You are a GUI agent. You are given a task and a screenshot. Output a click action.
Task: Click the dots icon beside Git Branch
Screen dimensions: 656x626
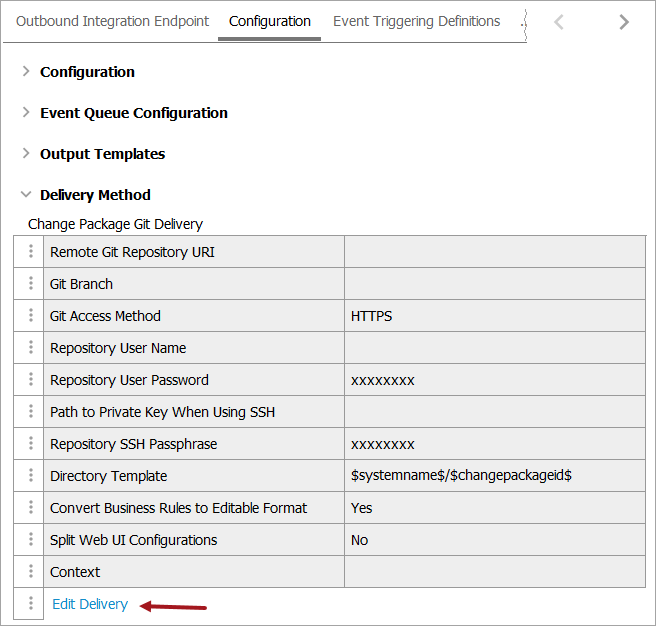[x=31, y=284]
